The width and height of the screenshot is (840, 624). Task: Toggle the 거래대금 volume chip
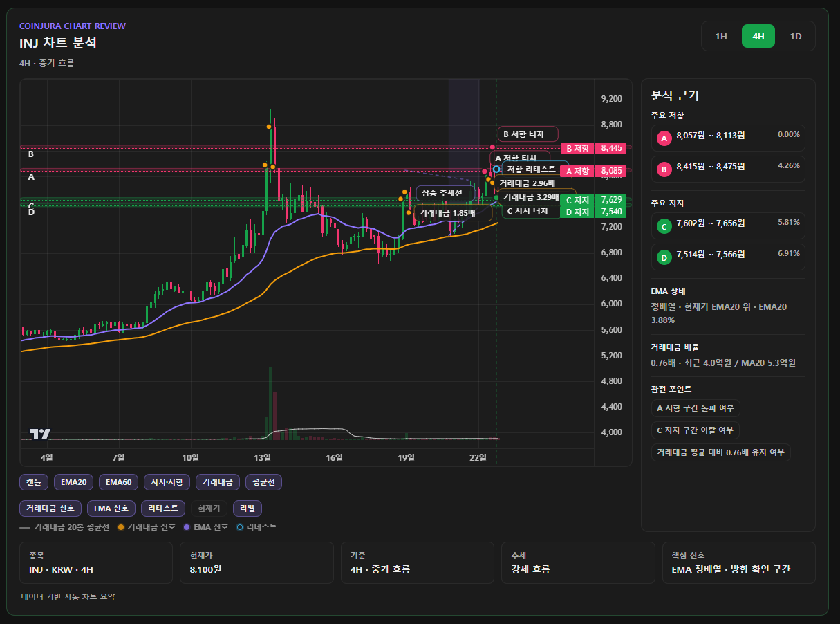coord(218,482)
